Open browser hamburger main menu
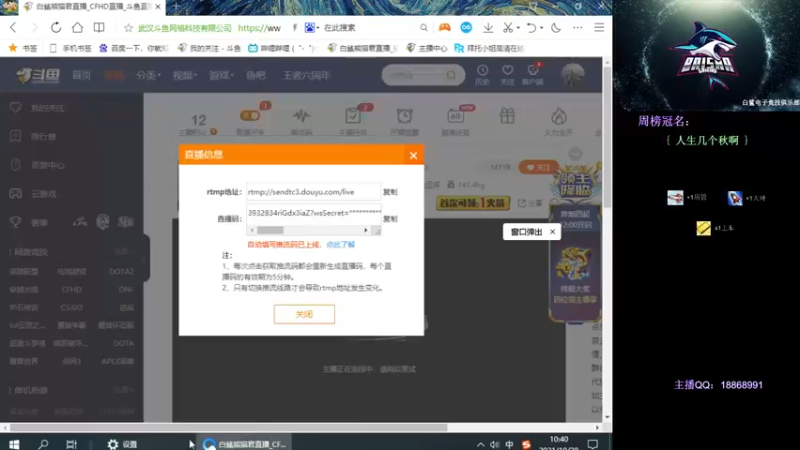The image size is (800, 450). 599,28
